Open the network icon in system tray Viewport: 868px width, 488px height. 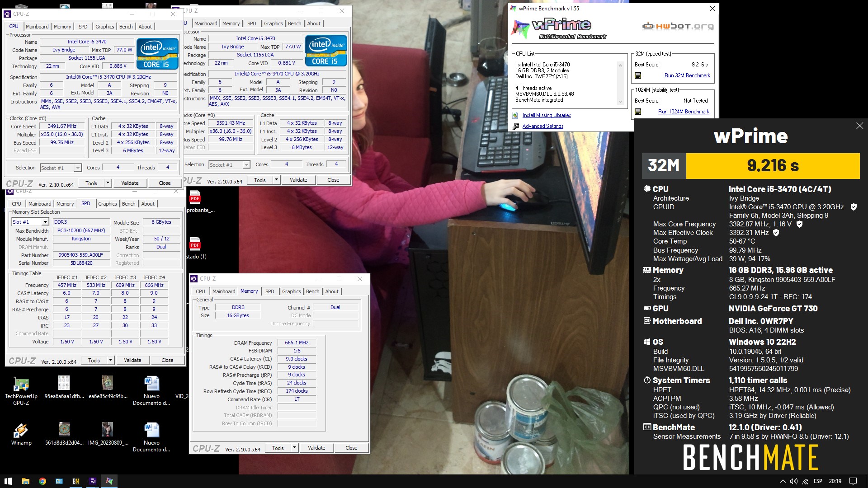(805, 481)
